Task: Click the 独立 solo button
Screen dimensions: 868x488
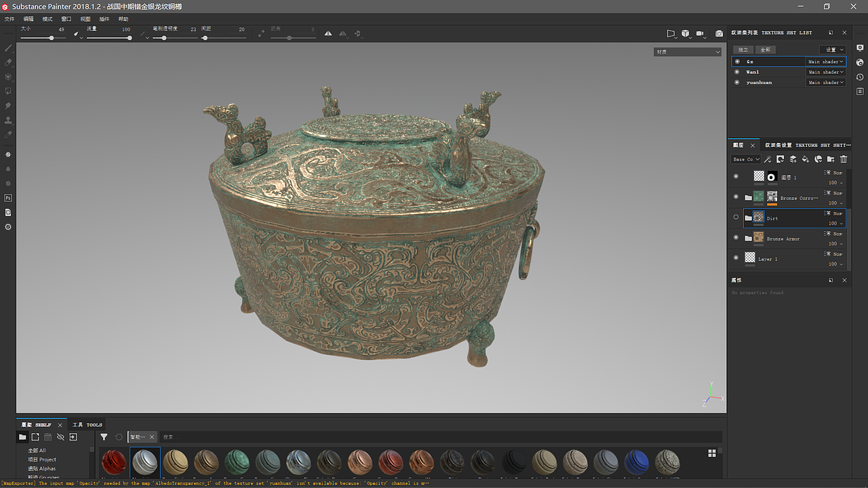Action: pyautogui.click(x=744, y=49)
